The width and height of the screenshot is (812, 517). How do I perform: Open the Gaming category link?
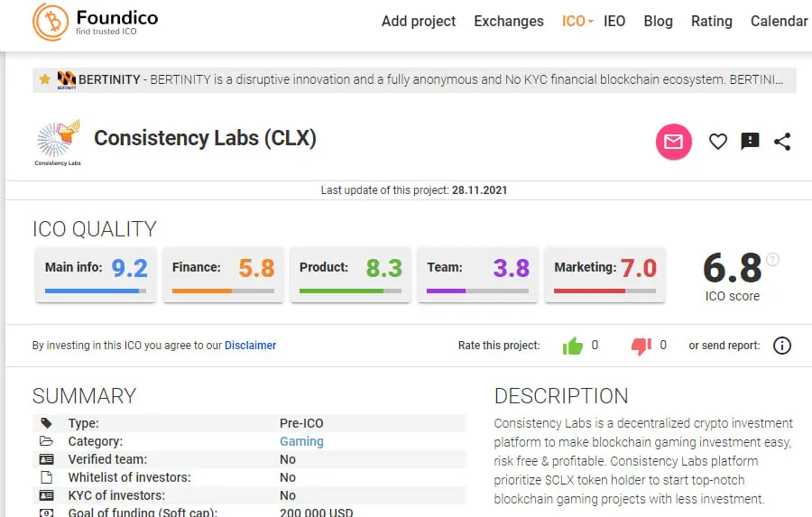[301, 441]
